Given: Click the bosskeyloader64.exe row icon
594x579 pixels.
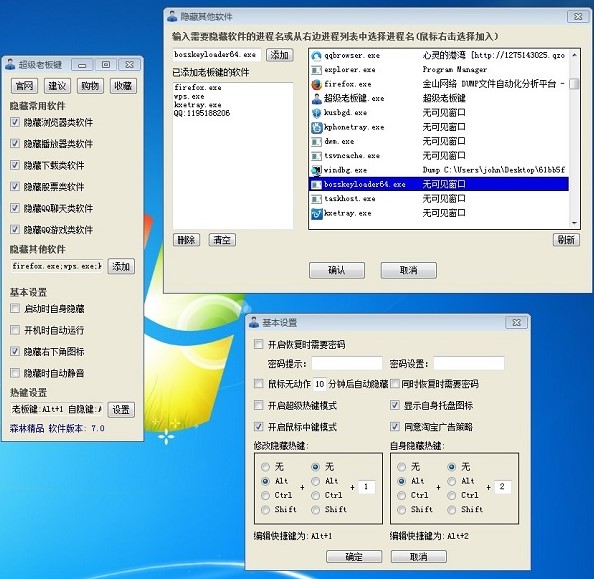Looking at the screenshot, I should point(316,185).
